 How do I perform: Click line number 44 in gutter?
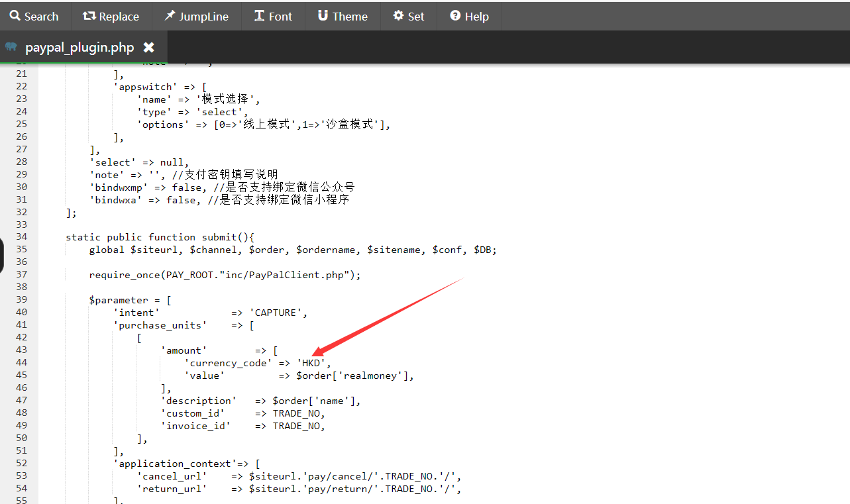22,363
